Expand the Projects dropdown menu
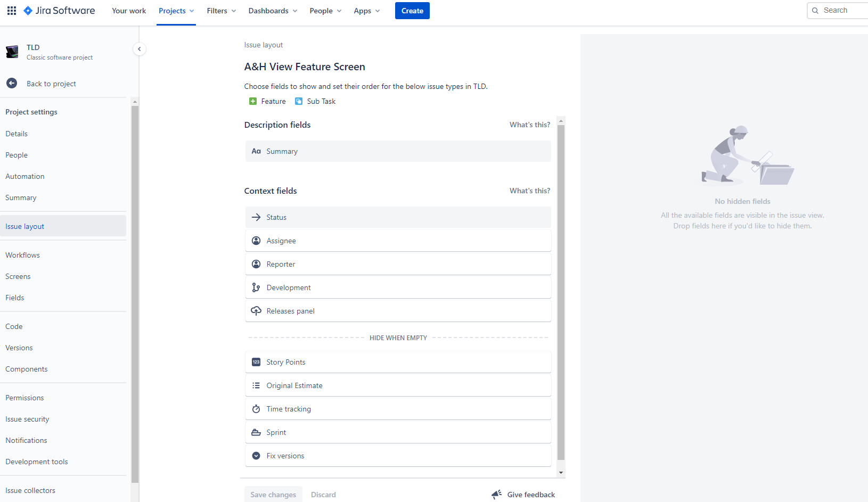 pos(176,11)
